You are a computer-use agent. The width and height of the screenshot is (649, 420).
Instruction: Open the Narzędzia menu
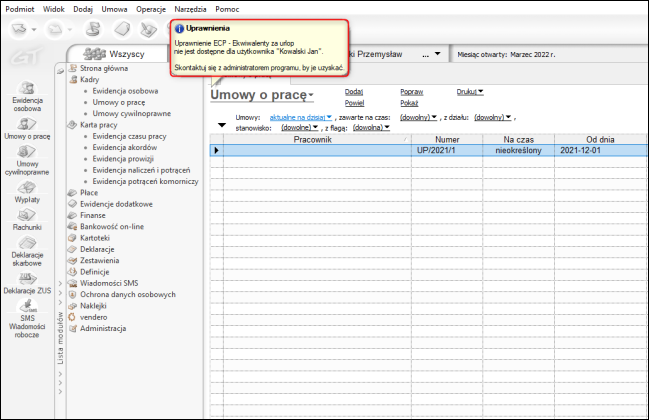pos(190,9)
